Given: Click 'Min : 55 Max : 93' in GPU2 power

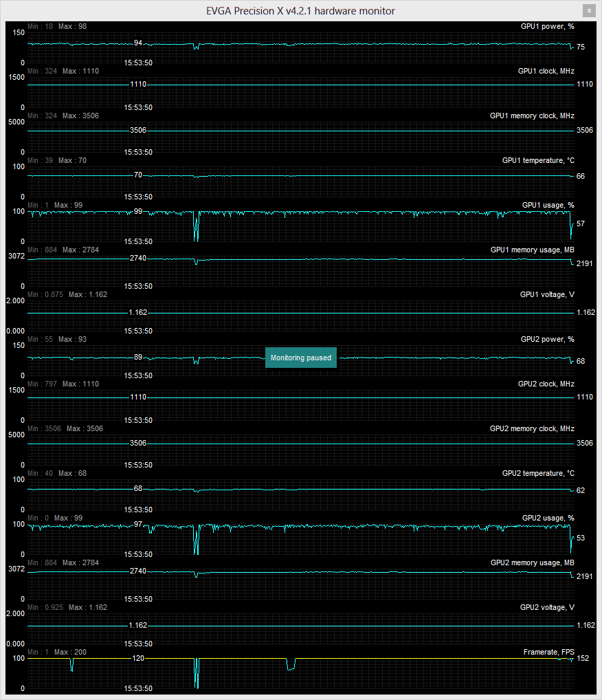Looking at the screenshot, I should coord(57,339).
